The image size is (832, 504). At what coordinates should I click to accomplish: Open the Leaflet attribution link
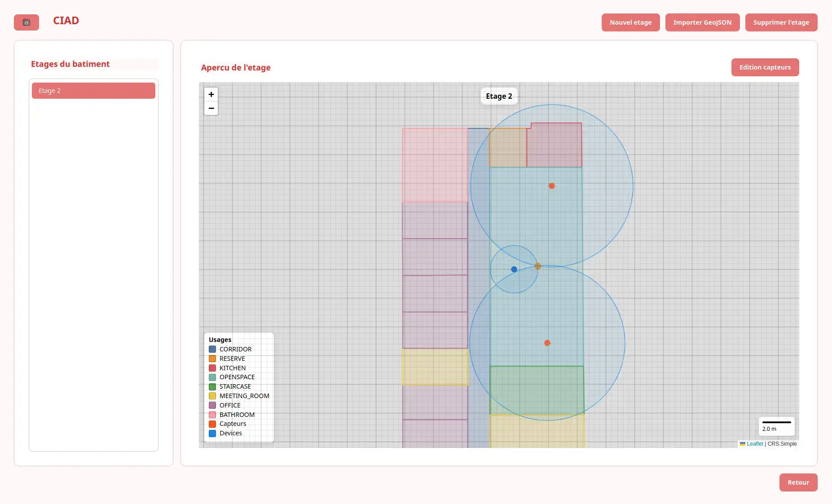pyautogui.click(x=755, y=444)
